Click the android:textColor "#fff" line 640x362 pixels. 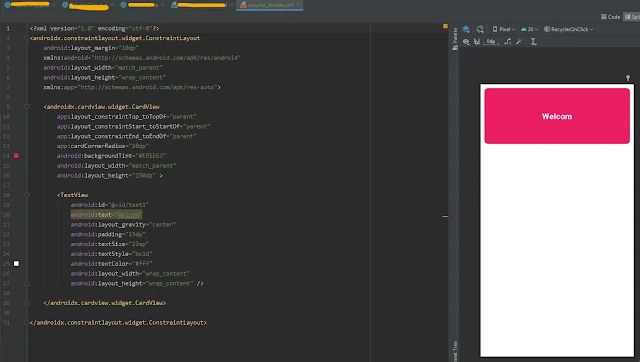tap(111, 264)
